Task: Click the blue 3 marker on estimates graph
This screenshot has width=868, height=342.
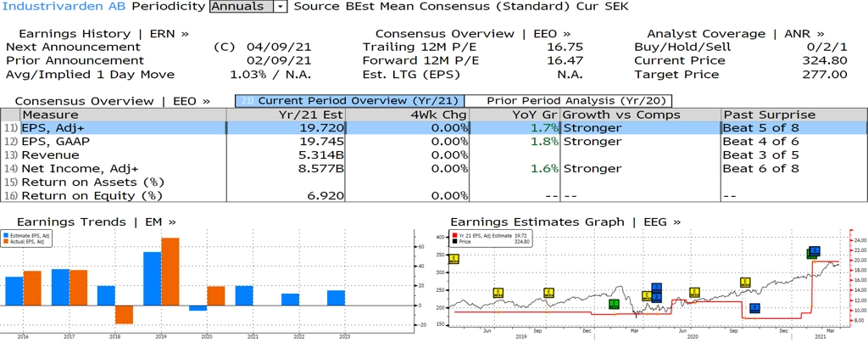Action: coord(657,288)
